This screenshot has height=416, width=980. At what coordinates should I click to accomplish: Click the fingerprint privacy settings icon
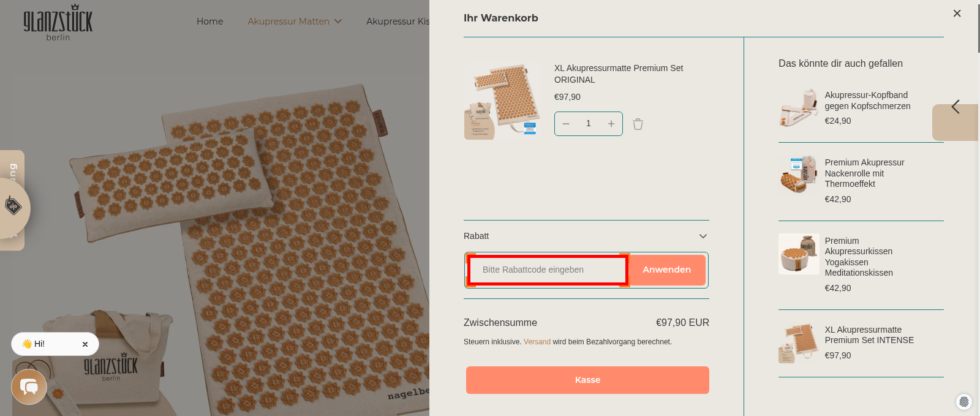tap(965, 402)
